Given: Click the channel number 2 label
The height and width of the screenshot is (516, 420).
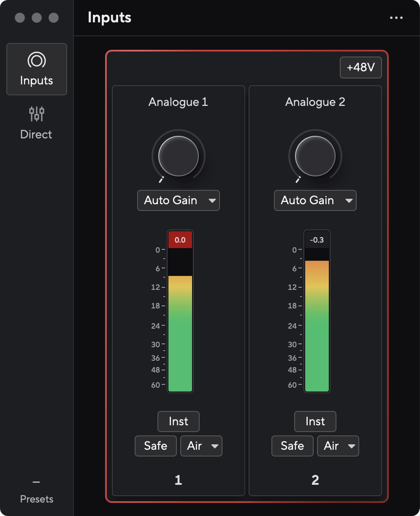Looking at the screenshot, I should [x=315, y=480].
